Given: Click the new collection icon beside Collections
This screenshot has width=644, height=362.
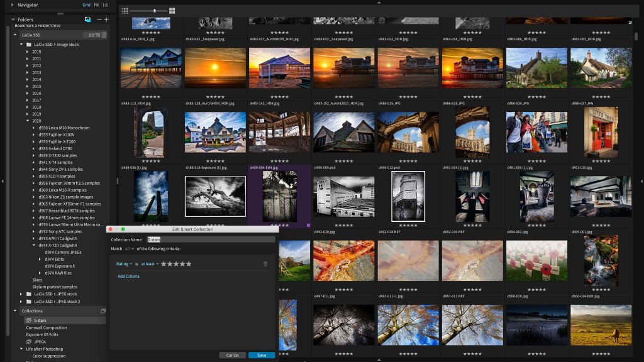Looking at the screenshot, I should click(x=103, y=311).
